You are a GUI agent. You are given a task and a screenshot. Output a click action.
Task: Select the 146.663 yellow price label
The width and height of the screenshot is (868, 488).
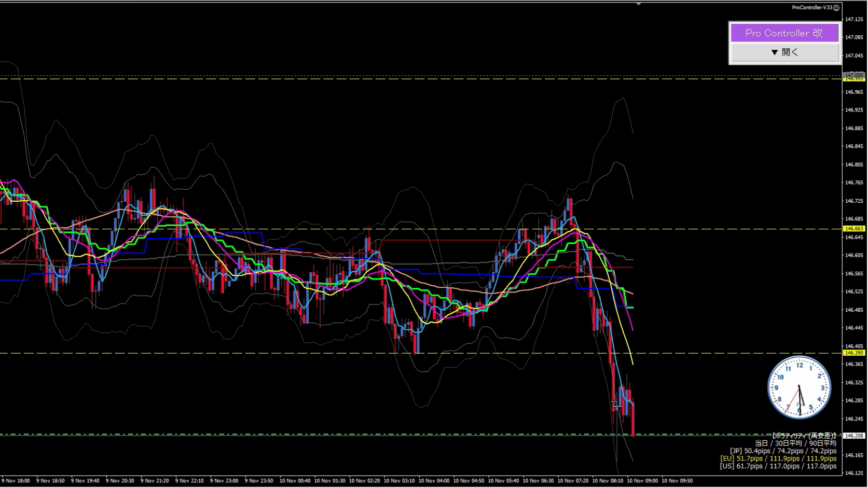pyautogui.click(x=854, y=229)
